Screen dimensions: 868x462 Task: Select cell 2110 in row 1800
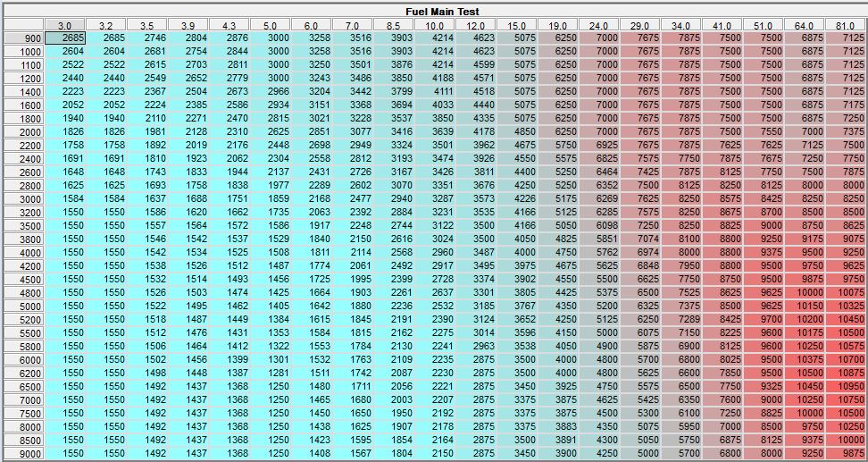(147, 118)
